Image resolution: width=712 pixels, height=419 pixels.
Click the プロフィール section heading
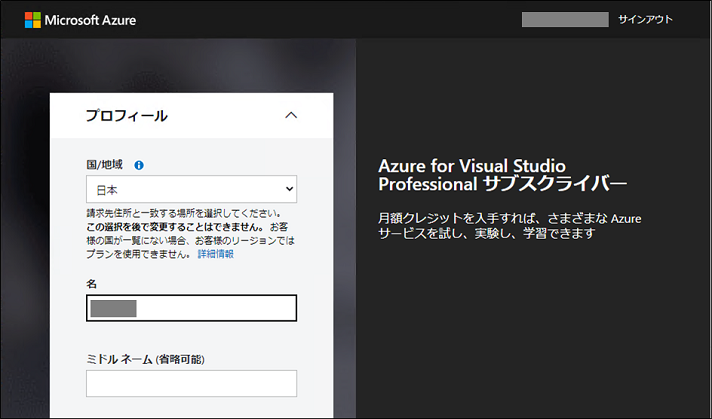127,116
